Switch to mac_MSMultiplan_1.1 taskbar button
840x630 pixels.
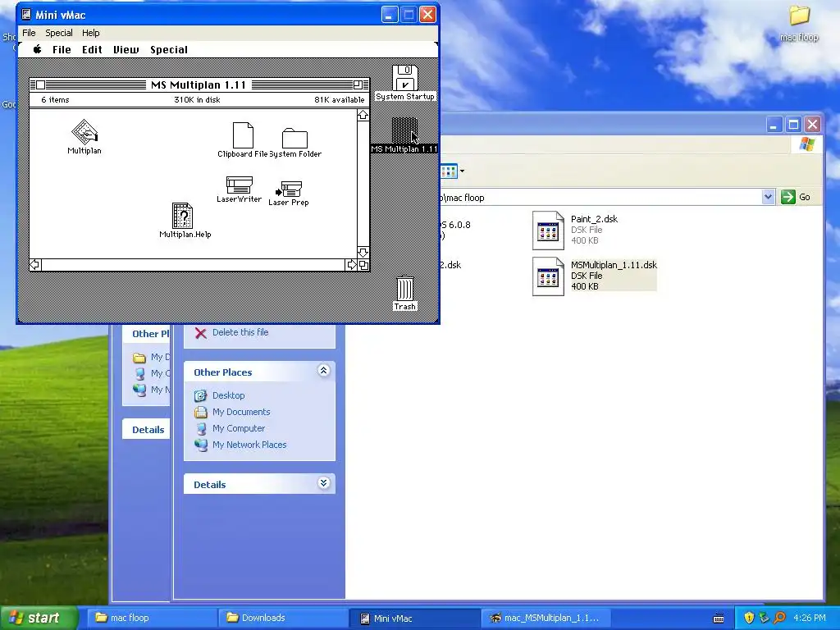click(x=546, y=619)
